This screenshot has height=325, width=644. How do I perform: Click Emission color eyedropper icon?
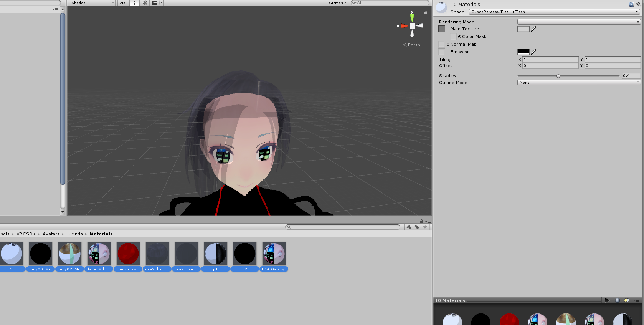[533, 52]
